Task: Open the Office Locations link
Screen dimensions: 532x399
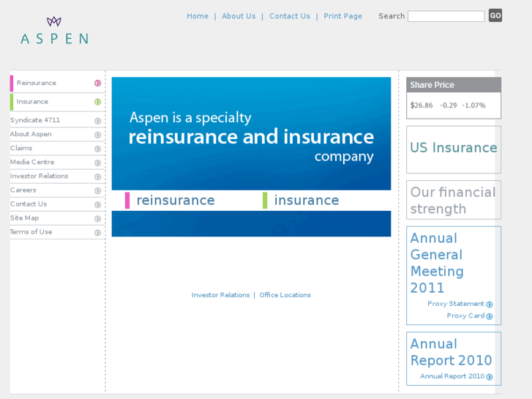Action: pyautogui.click(x=285, y=295)
